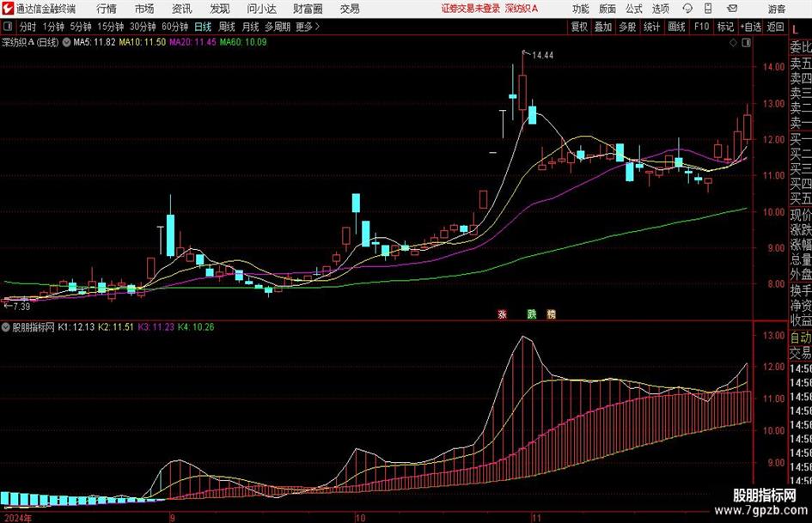Click the K4: 10.26 indicator value
This screenshot has height=523, width=812.
[196, 327]
